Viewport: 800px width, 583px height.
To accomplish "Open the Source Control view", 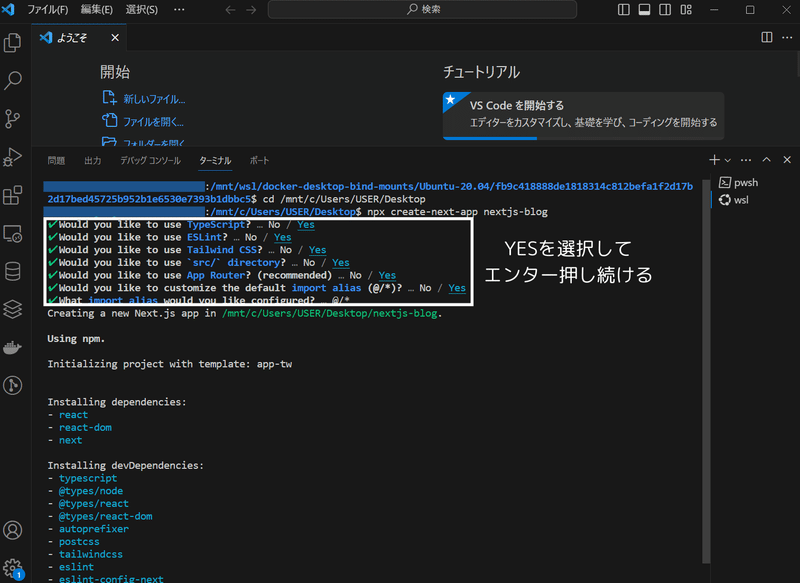I will pyautogui.click(x=13, y=118).
